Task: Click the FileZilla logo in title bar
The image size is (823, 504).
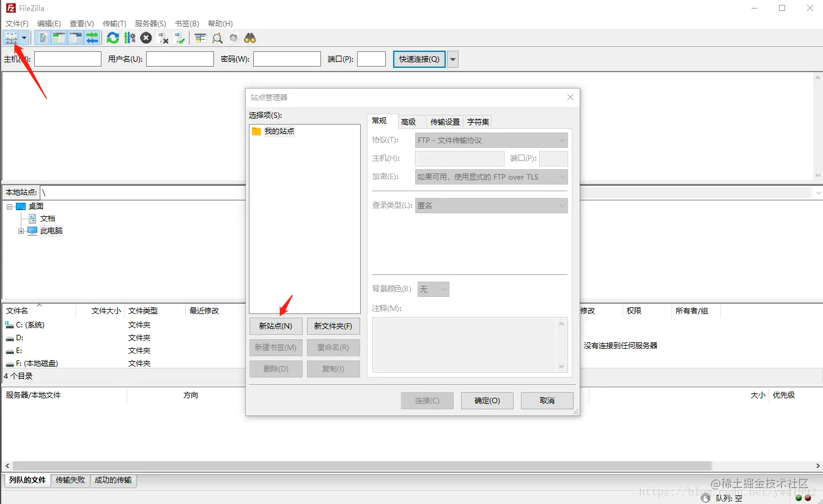Action: pos(10,8)
